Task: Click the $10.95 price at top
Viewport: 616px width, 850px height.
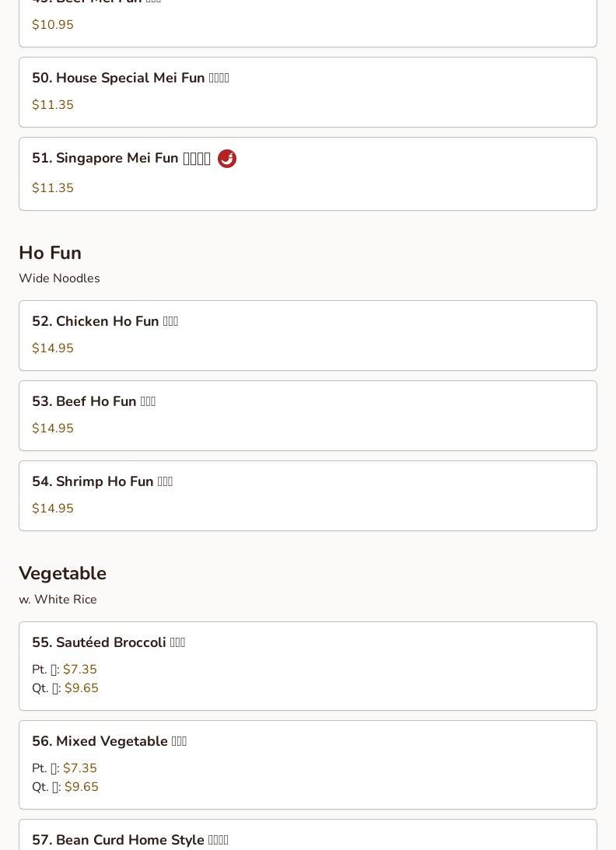Action: click(x=53, y=24)
